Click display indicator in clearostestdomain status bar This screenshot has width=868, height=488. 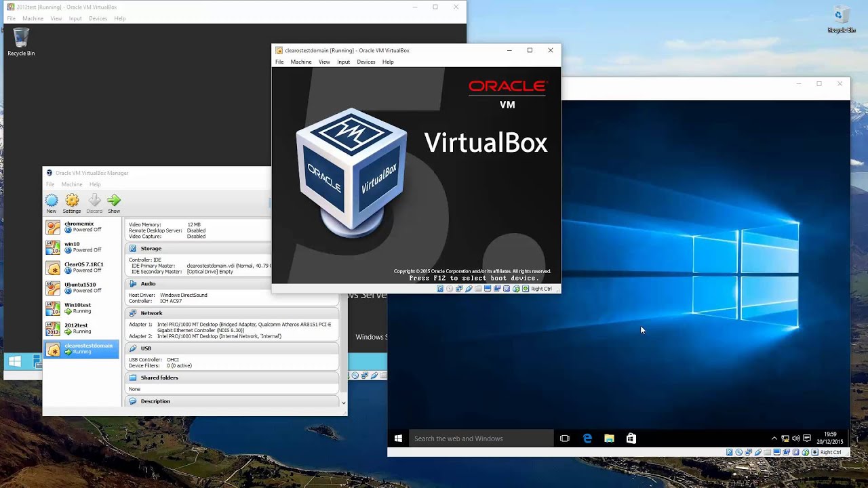[488, 289]
